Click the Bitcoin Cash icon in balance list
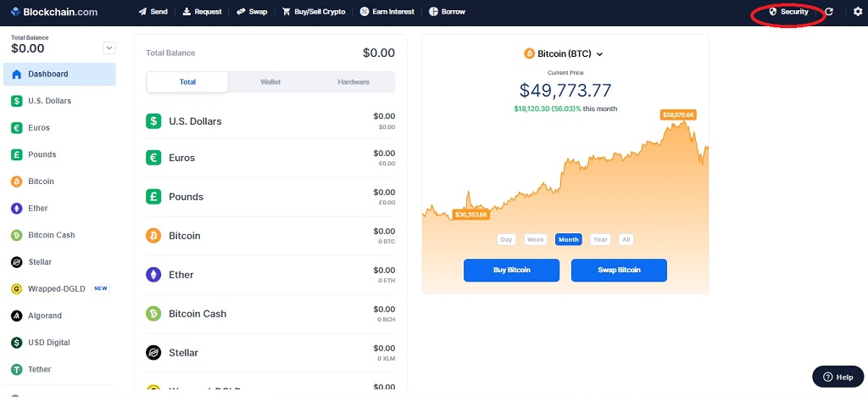 click(153, 314)
